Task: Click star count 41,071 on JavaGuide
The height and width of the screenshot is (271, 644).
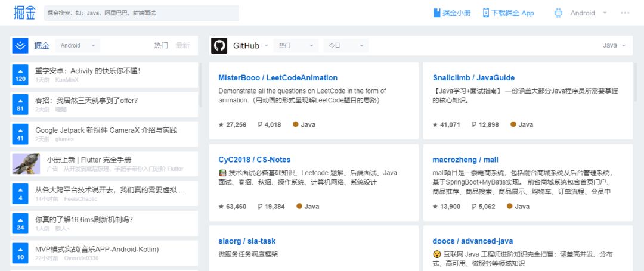Action: coord(447,124)
